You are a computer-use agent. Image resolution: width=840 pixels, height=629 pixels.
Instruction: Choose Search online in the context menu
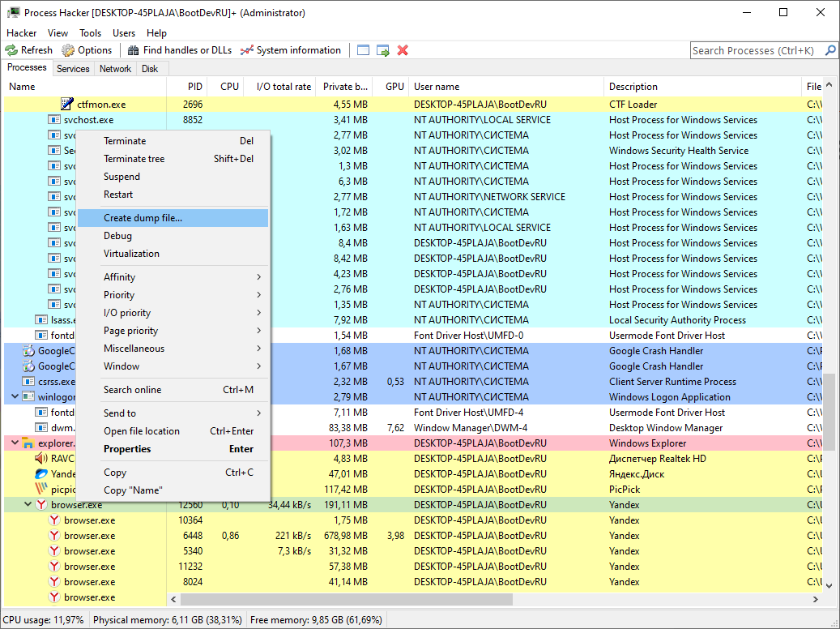[x=173, y=390]
